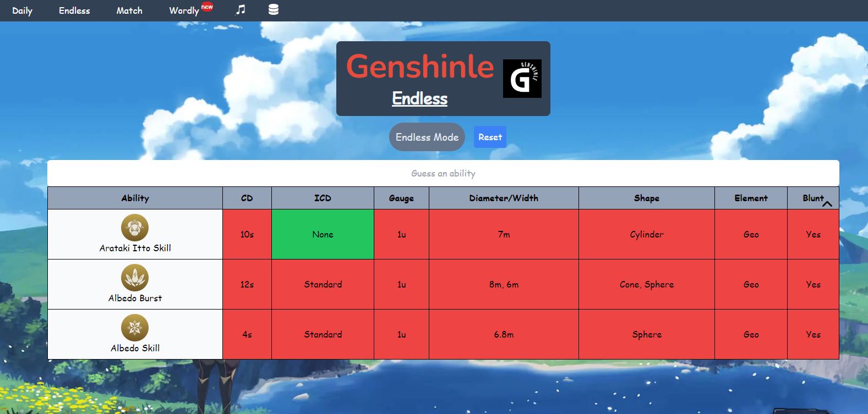
Task: Click the Shape column header
Action: 647,198
